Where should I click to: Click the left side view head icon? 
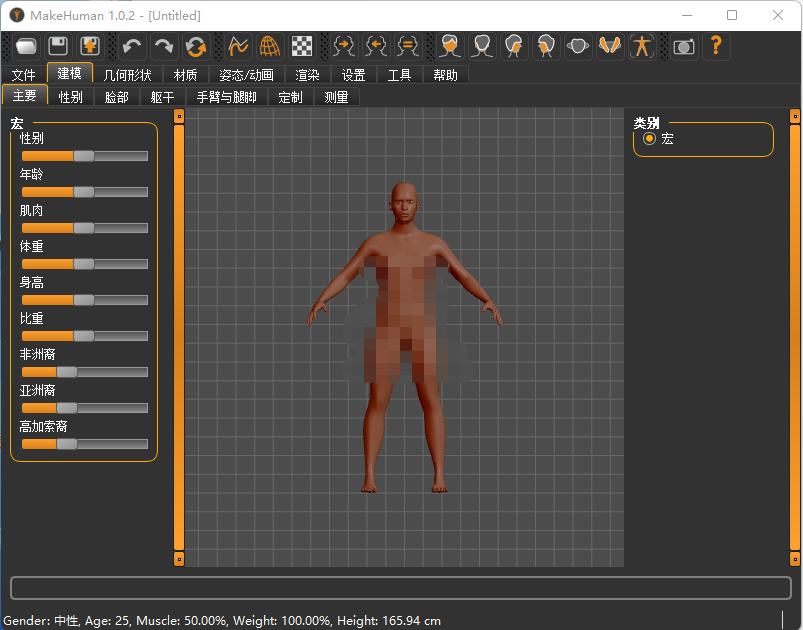point(514,47)
